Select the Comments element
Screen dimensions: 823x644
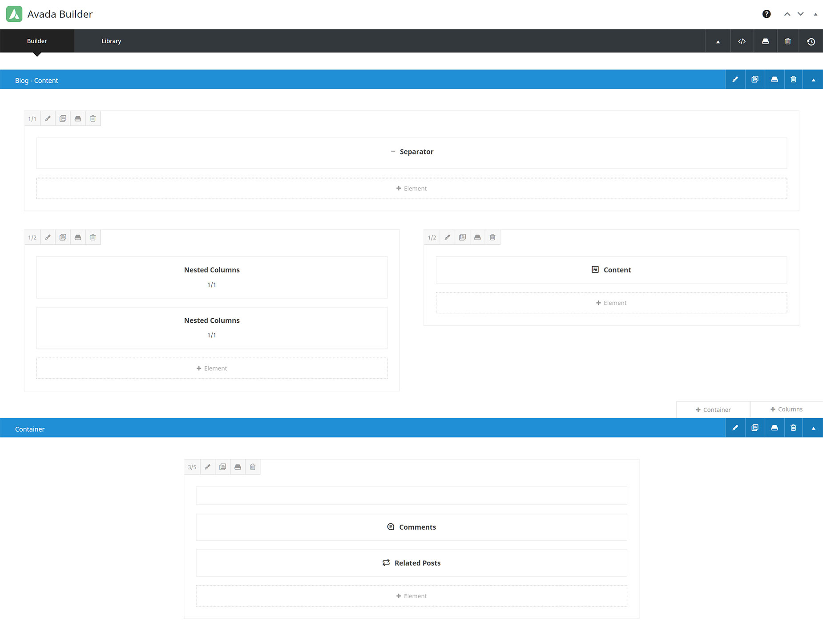[x=411, y=527]
